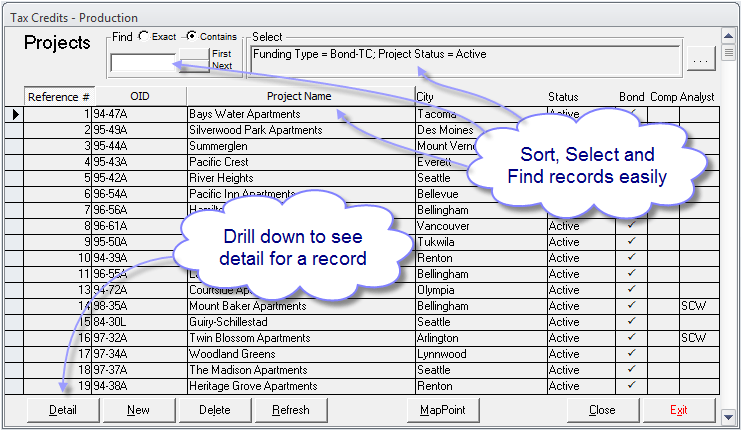Toggle Bond checkmark for Tukwila row
The height and width of the screenshot is (431, 742).
pyautogui.click(x=631, y=242)
